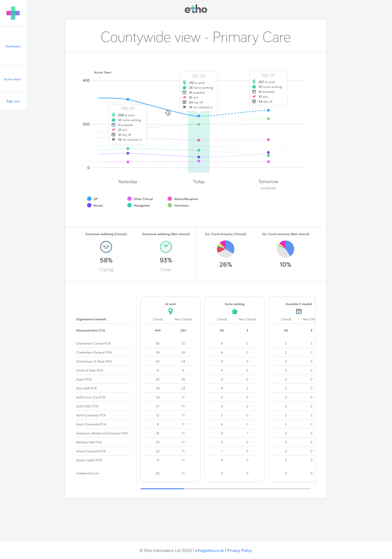Click the Admin/Reception legend color dot
This screenshot has height=559, width=392.
170,199
